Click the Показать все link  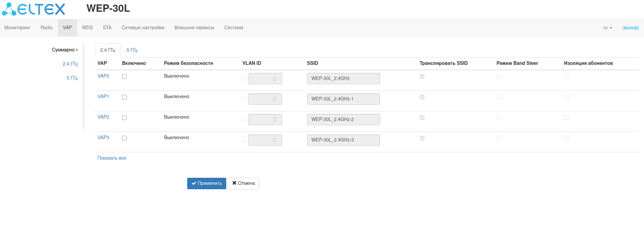point(112,158)
